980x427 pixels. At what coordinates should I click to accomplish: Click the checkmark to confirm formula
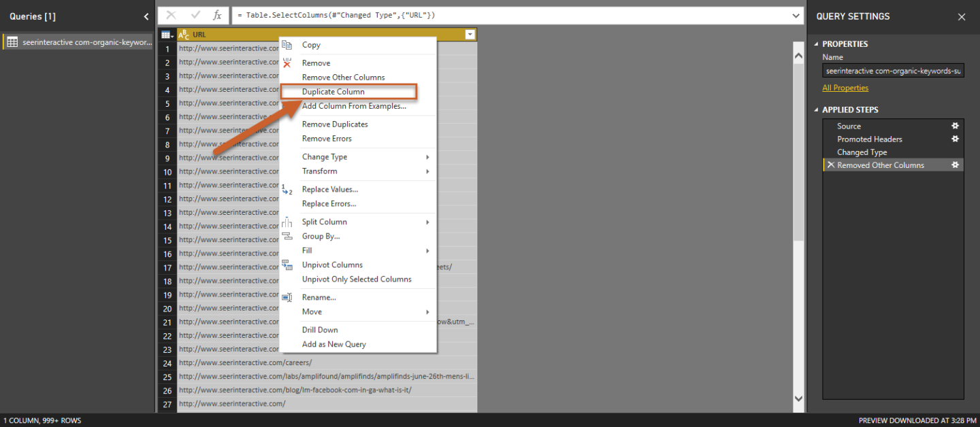pos(195,15)
